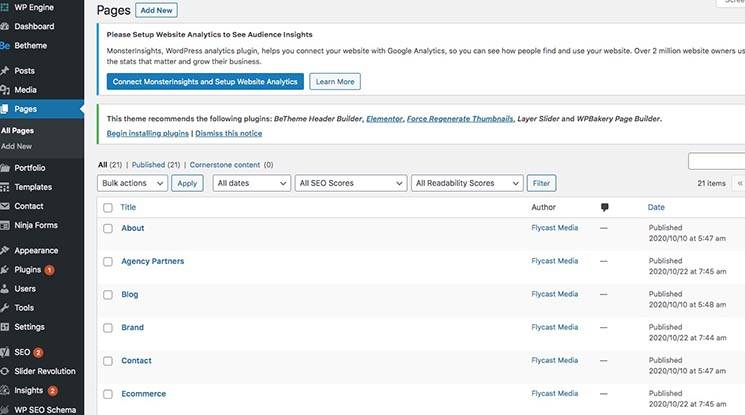Open the Agency Partners page title
745x415 pixels.
pyautogui.click(x=153, y=261)
